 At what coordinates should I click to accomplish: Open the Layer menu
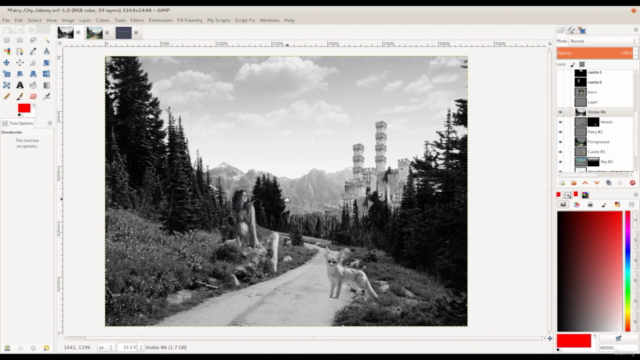pos(85,20)
